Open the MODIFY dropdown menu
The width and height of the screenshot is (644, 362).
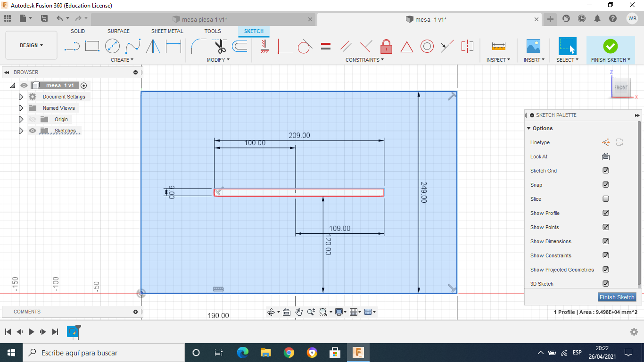218,60
